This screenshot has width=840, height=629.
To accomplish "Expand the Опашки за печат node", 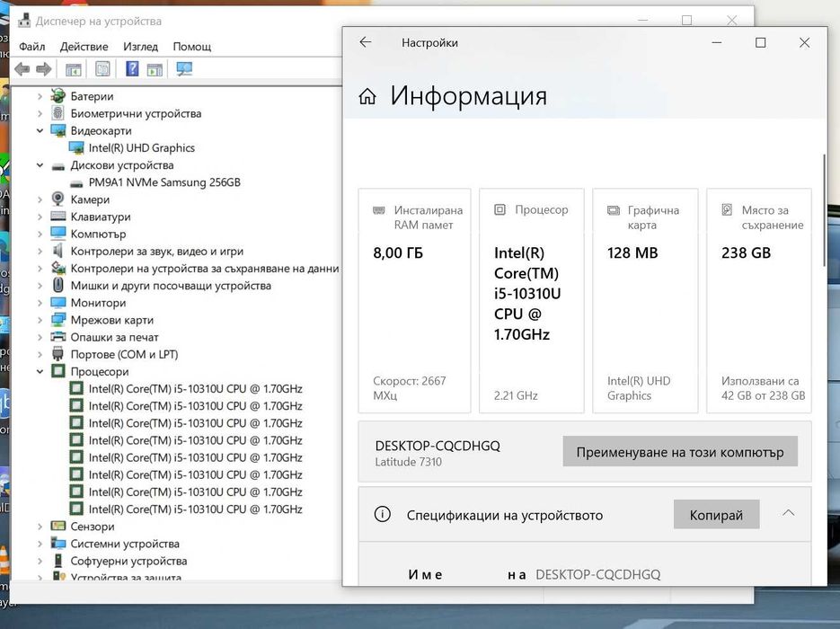I will tap(40, 337).
